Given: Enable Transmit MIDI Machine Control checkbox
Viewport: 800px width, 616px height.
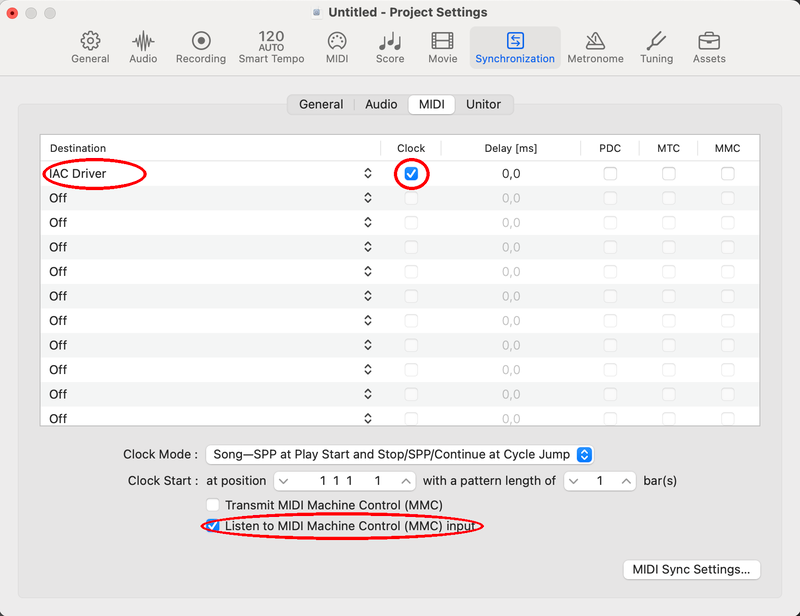Looking at the screenshot, I should 213,505.
